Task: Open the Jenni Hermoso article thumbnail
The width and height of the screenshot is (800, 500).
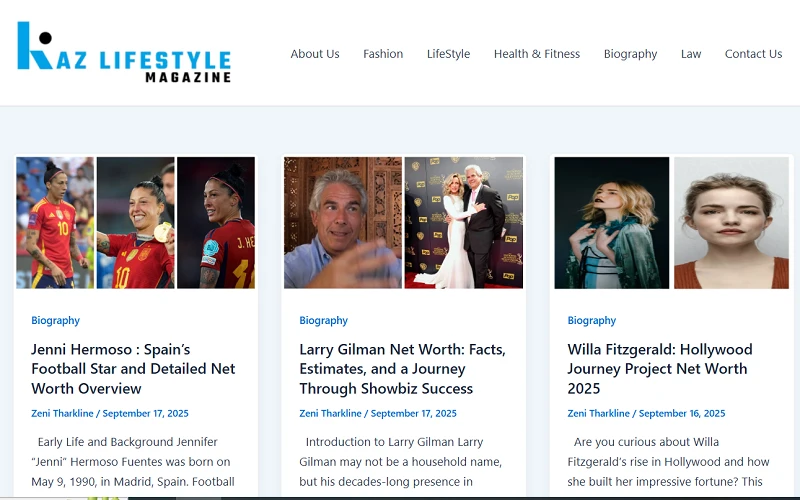Action: (136, 222)
